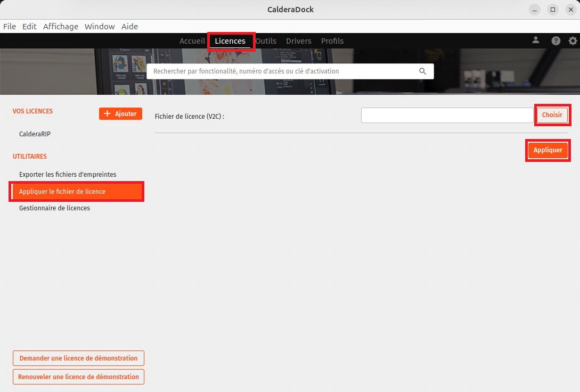
Task: Open the Outils tab
Action: click(266, 41)
